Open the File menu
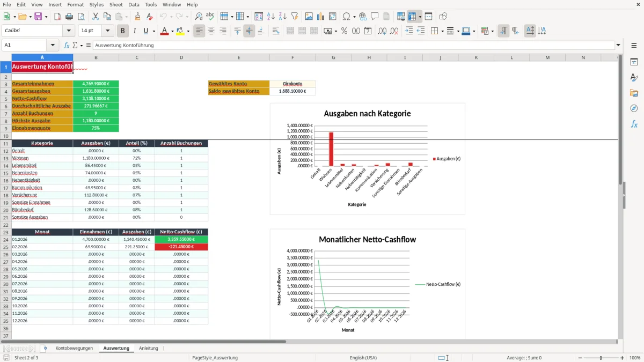The height and width of the screenshot is (362, 644). tap(7, 4)
